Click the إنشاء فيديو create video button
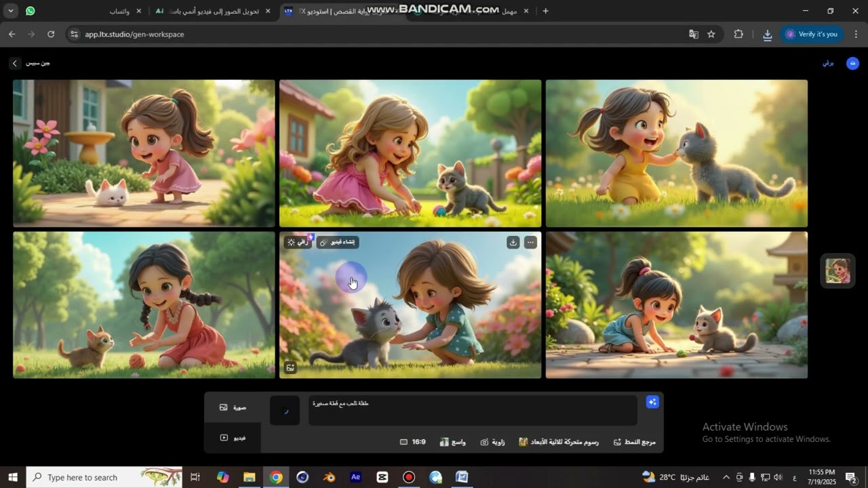Screen dimensions: 868x488 pyautogui.click(x=337, y=242)
